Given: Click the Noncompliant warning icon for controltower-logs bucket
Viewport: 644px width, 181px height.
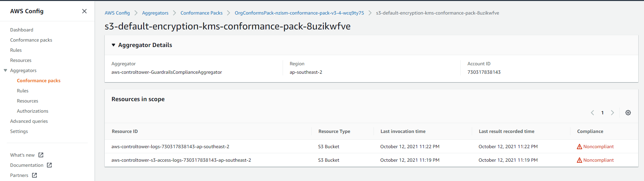Looking at the screenshot, I should [579, 146].
